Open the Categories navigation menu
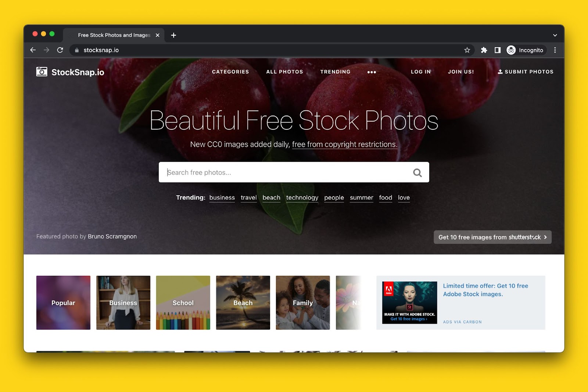Image resolution: width=588 pixels, height=392 pixels. coord(230,72)
